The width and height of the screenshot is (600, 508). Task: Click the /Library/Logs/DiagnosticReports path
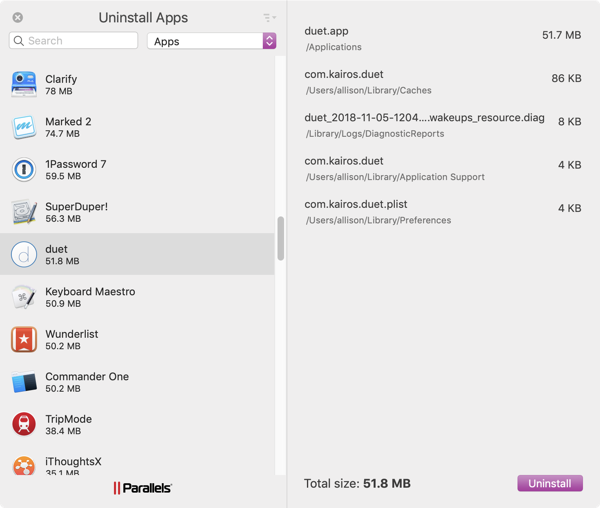point(375,134)
